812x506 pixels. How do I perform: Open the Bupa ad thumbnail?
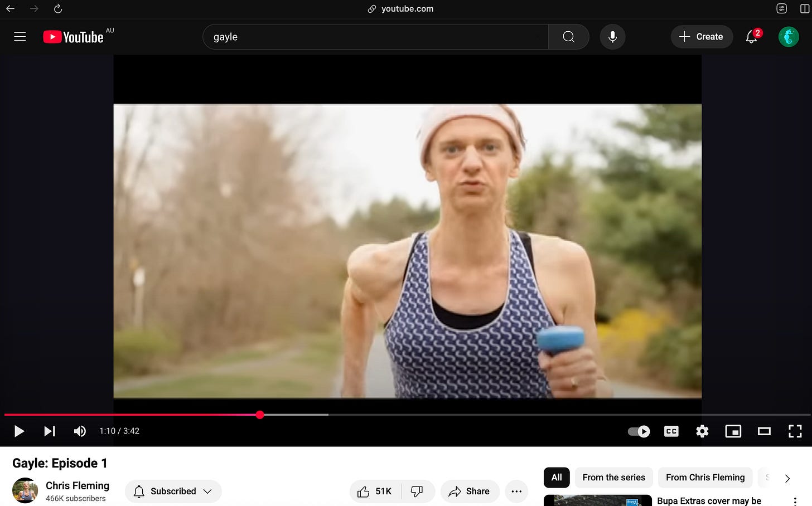coord(598,500)
